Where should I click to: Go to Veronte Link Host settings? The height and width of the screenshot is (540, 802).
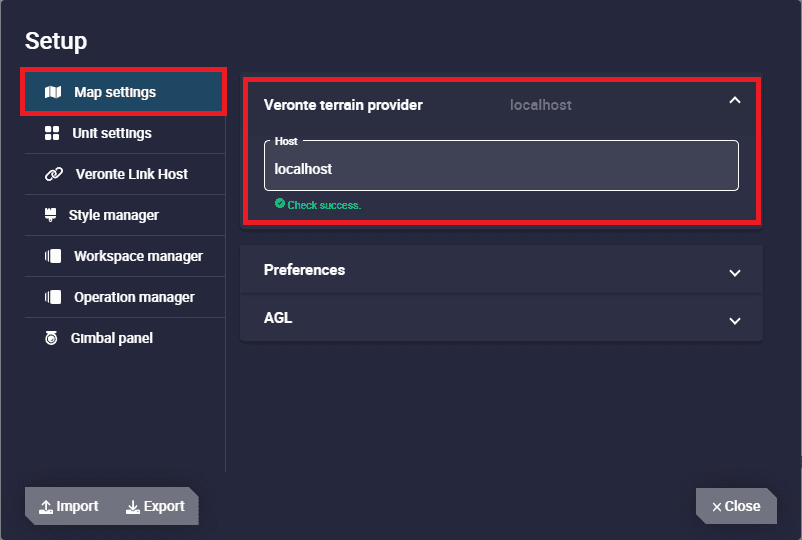pyautogui.click(x=125, y=174)
